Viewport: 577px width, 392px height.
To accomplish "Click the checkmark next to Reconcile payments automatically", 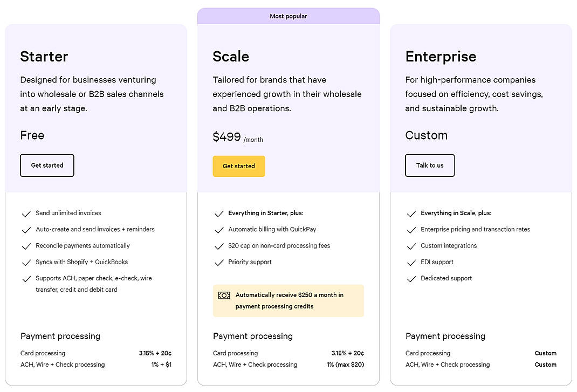I will click(26, 246).
